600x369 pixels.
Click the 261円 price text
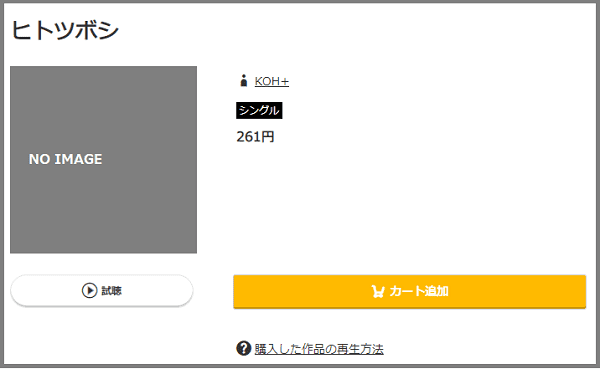click(x=255, y=137)
